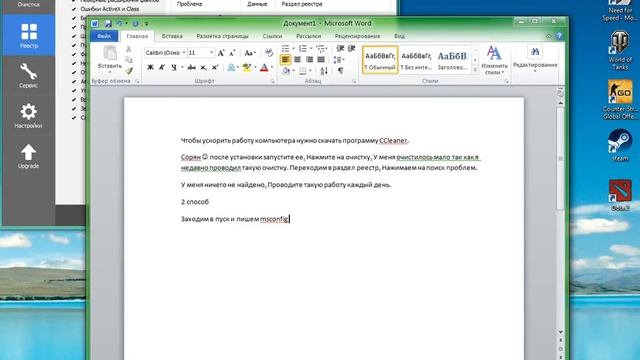Click Upgrade arrow in CCleaner sidebar

[x=29, y=156]
